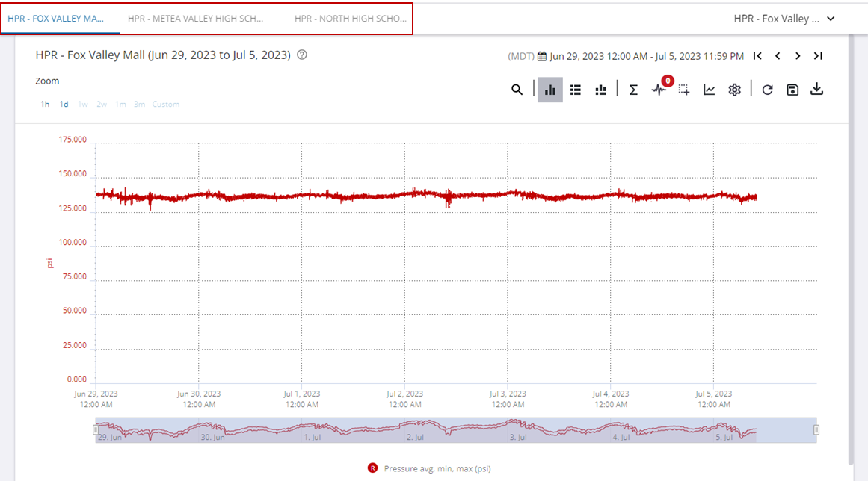Toggle the Pressure avg, min, max legend
The height and width of the screenshot is (481, 868).
(x=430, y=468)
